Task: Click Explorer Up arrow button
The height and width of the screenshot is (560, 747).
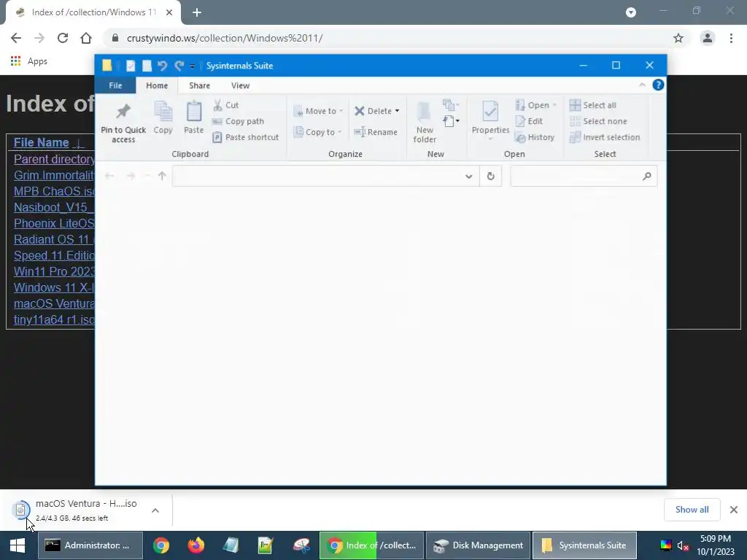Action: 162,176
